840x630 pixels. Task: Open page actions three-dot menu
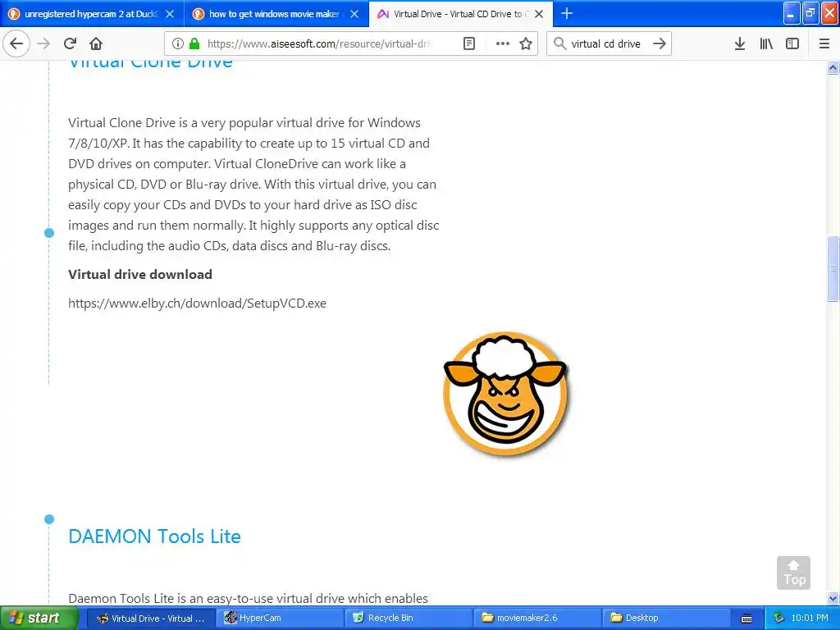[x=503, y=43]
